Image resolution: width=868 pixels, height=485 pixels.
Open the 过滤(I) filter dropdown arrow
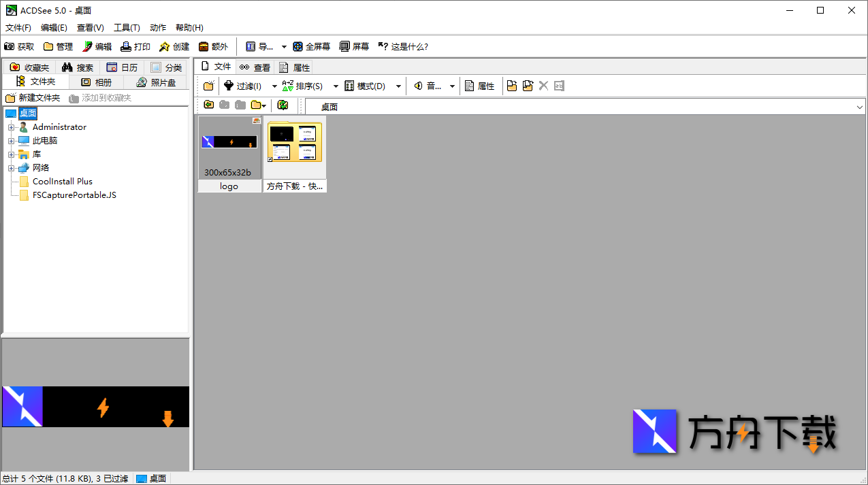pos(274,86)
